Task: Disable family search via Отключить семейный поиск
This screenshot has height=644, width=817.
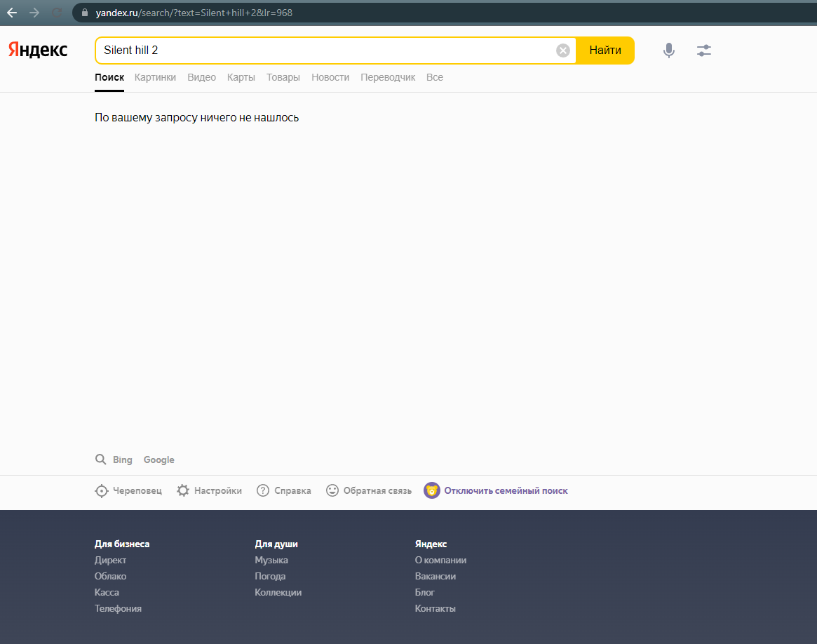Action: 506,491
